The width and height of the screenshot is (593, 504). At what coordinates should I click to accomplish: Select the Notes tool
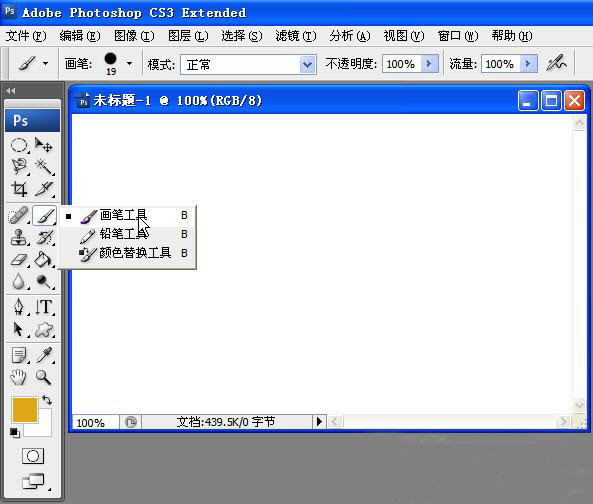[19, 355]
